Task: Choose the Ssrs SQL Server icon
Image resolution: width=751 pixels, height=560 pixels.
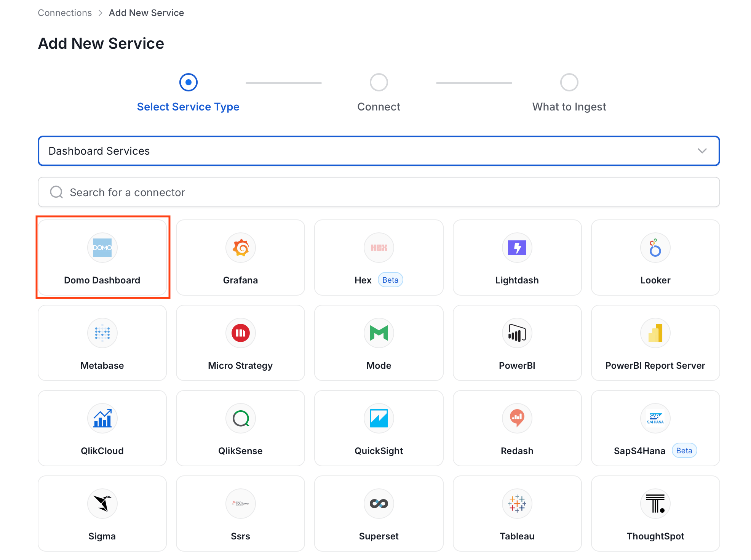Action: pos(240,504)
